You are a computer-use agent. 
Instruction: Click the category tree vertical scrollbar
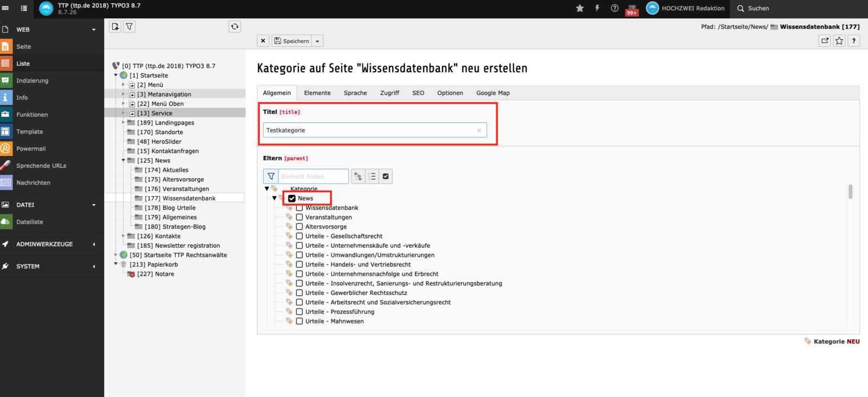point(850,192)
